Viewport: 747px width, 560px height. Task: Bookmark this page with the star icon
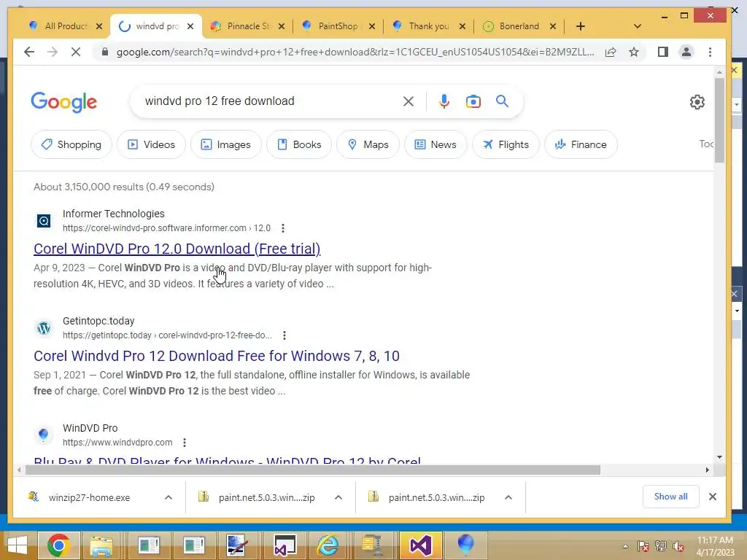tap(634, 52)
